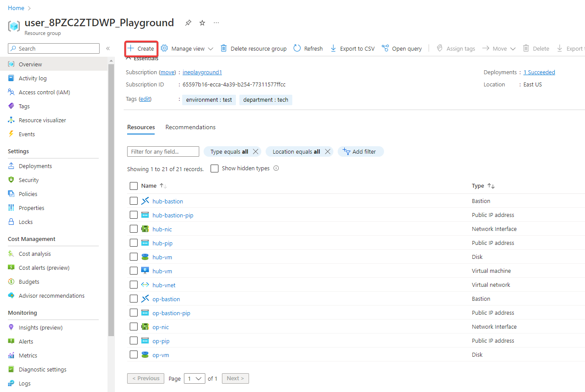Enable Show hidden types checkbox

tap(215, 168)
